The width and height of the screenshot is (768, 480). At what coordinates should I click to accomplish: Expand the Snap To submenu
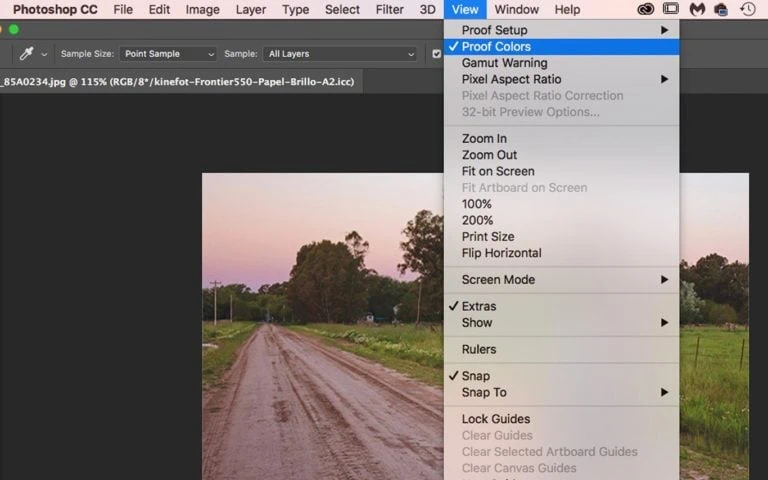pos(561,392)
